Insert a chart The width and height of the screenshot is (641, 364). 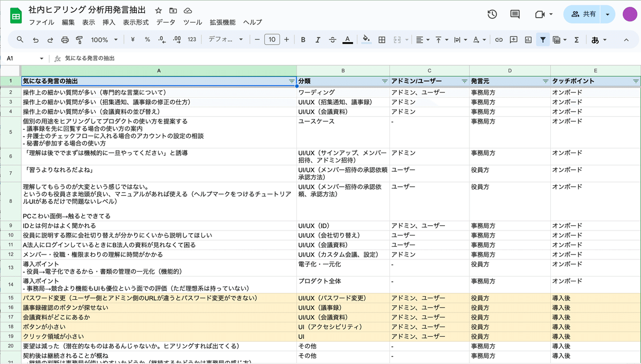528,39
